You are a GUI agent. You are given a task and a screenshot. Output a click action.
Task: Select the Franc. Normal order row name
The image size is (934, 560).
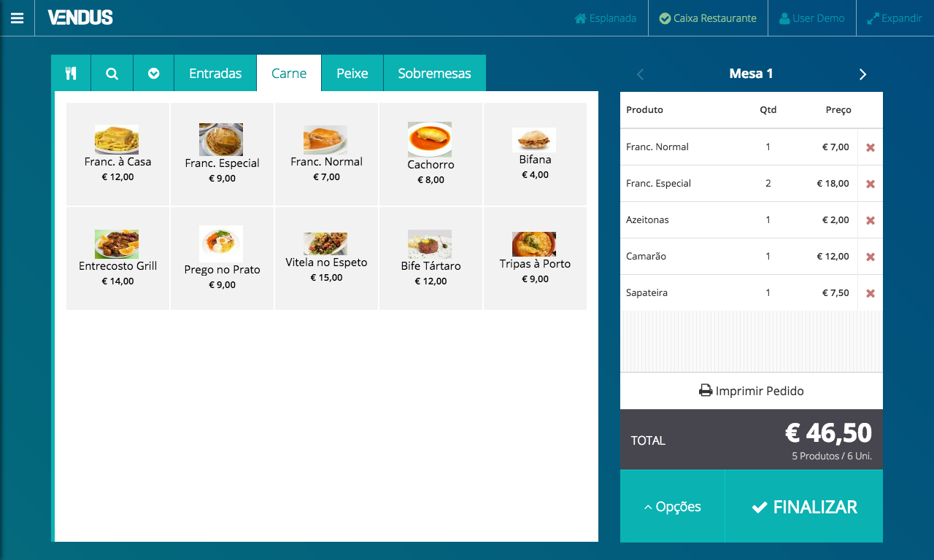pos(657,147)
